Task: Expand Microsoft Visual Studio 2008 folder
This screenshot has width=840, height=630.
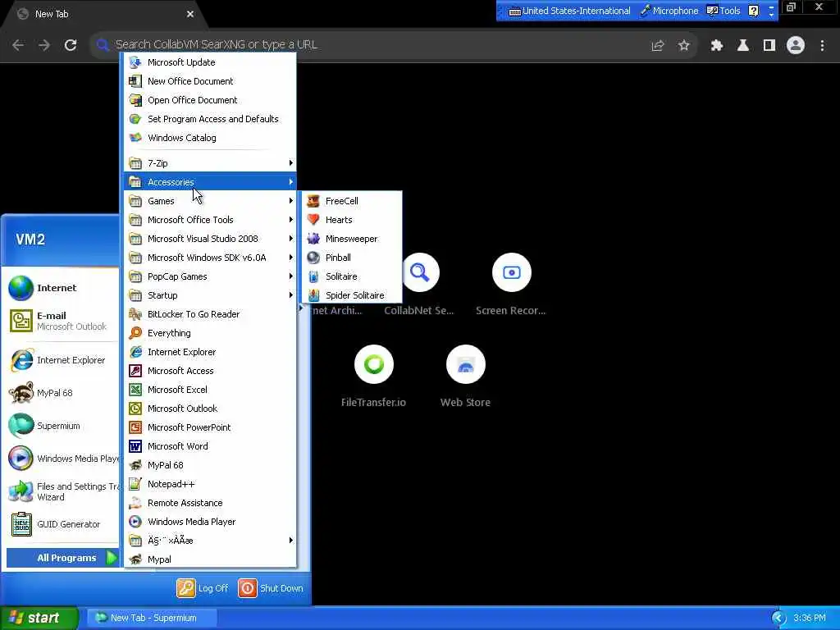Action: (x=210, y=239)
